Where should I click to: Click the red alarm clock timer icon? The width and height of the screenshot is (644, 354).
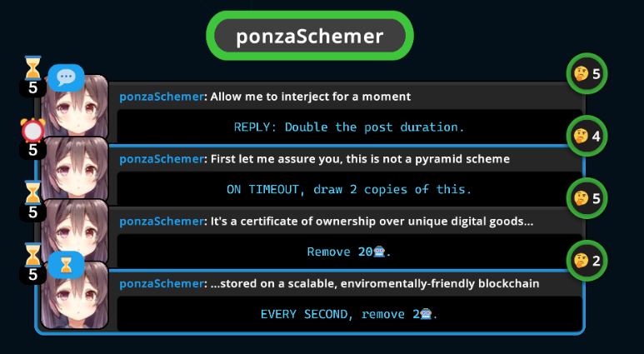(x=32, y=131)
